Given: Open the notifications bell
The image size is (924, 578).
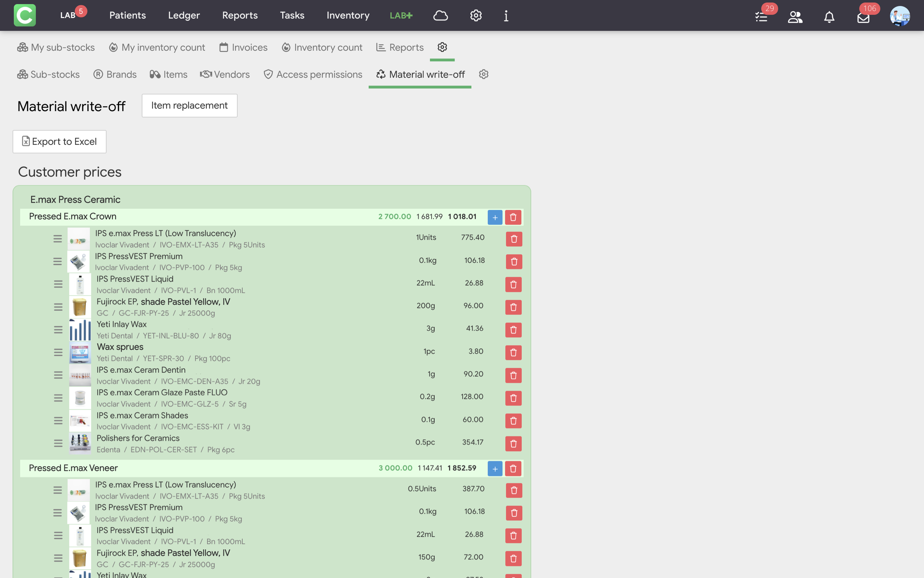Looking at the screenshot, I should click(x=829, y=17).
